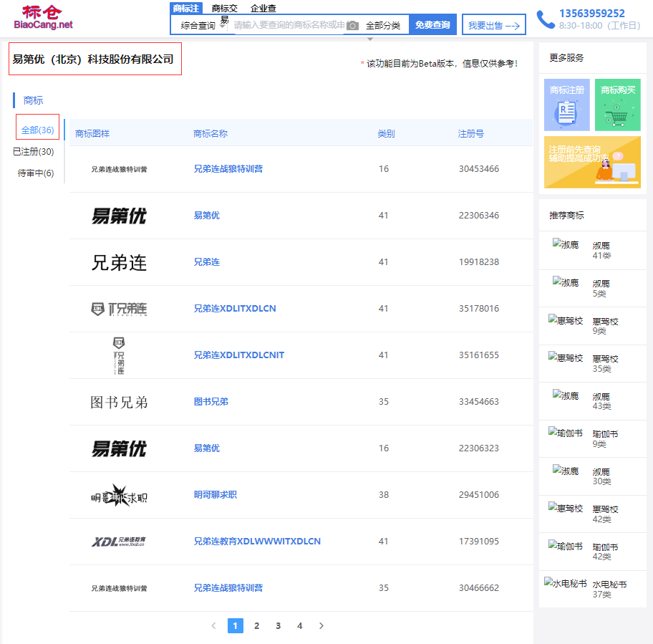The height and width of the screenshot is (644, 653).
Task: Click the 注册号 column header
Action: (471, 134)
